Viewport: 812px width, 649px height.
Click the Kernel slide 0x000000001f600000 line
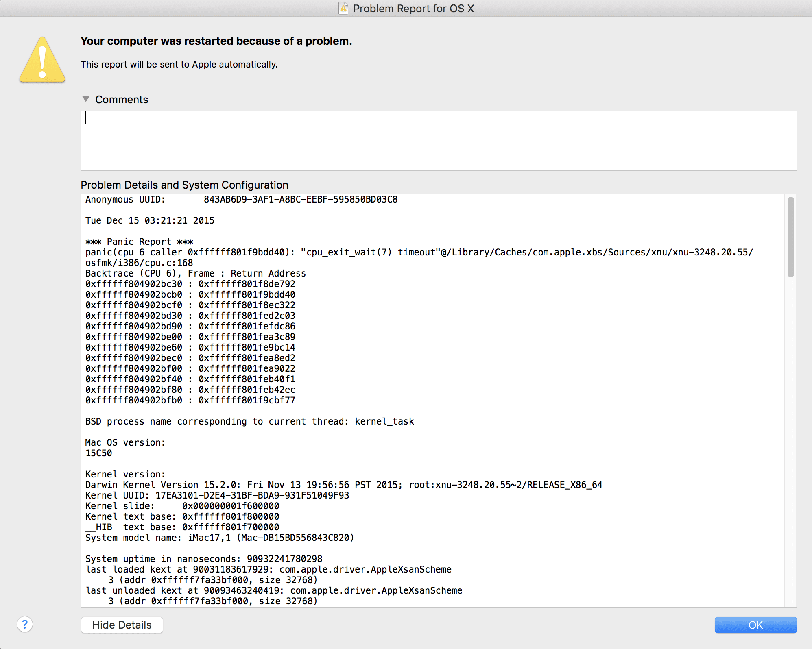pos(182,506)
